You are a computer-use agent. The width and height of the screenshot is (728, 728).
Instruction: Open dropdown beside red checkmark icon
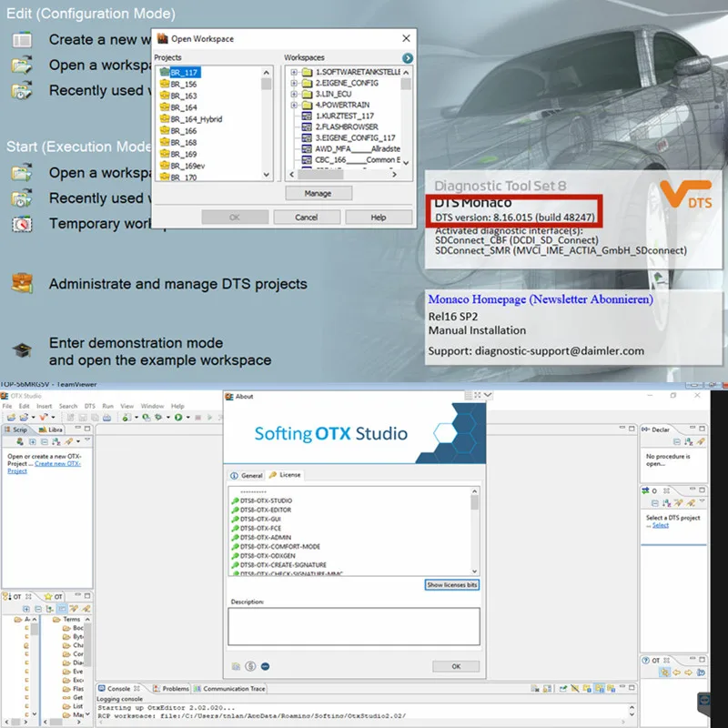click(x=53, y=418)
